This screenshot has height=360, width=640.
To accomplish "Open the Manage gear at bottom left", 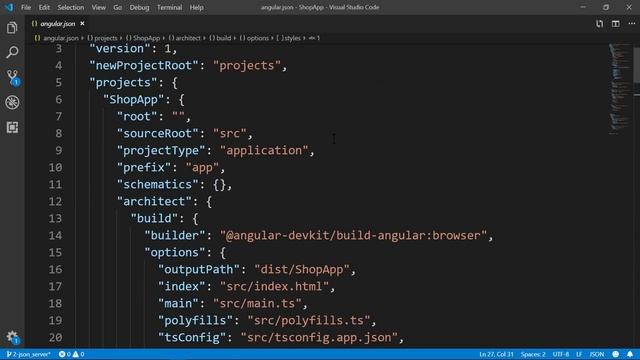I will 12,337.
